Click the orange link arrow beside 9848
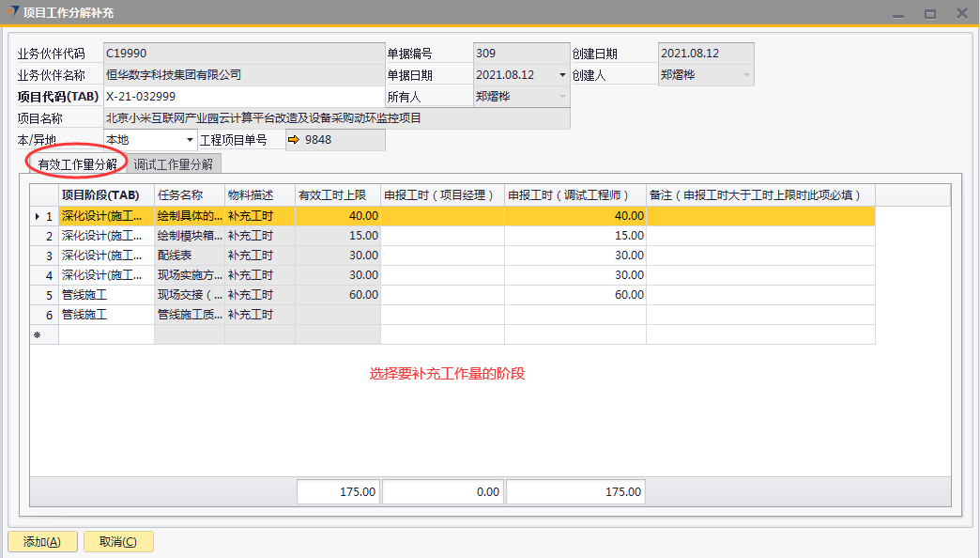Image resolution: width=980 pixels, height=558 pixels. coord(293,141)
